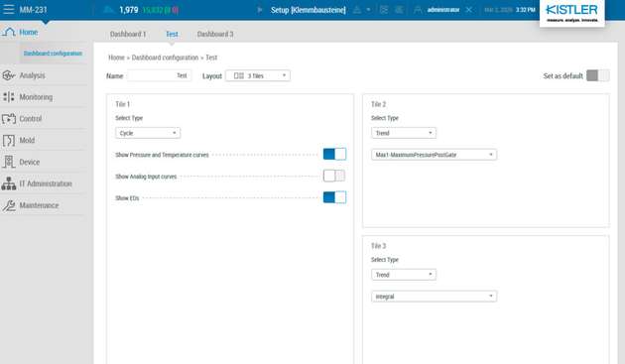Screen dimensions: 625x364
Task: Click the 1,979 cycle count value
Action: point(129,10)
